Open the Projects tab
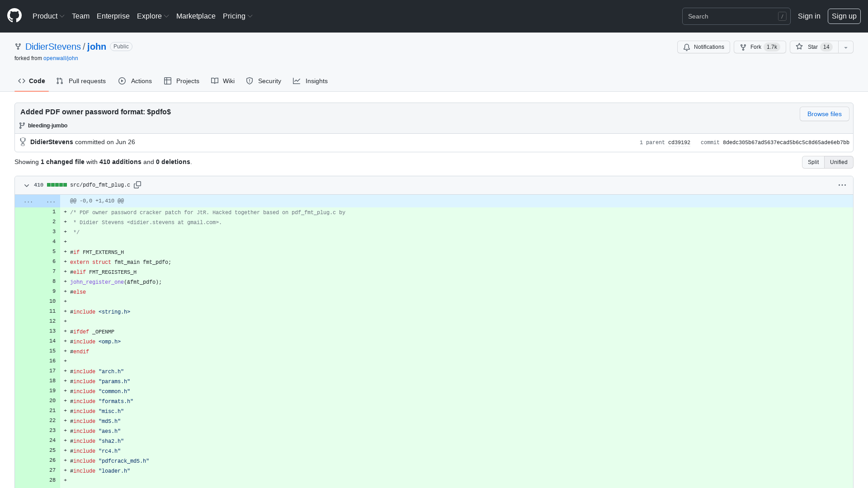The width and height of the screenshot is (868, 488). pos(182,81)
